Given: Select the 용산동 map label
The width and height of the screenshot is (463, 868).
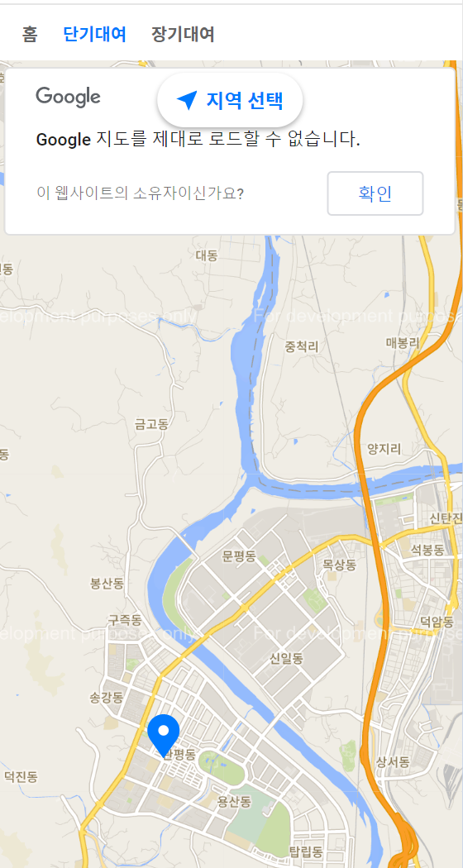Looking at the screenshot, I should (234, 801).
